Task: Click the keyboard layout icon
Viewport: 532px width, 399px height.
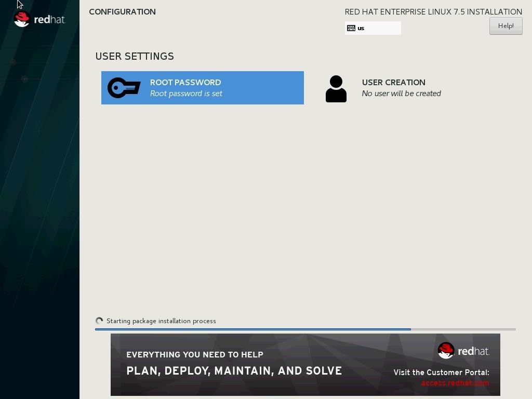Action: [x=351, y=28]
